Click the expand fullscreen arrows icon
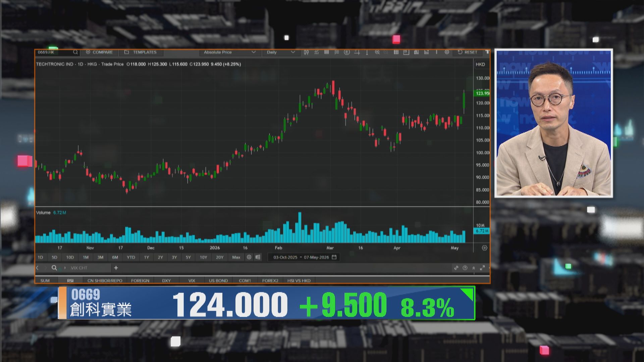Screen dimensions: 644x362 pos(482,268)
